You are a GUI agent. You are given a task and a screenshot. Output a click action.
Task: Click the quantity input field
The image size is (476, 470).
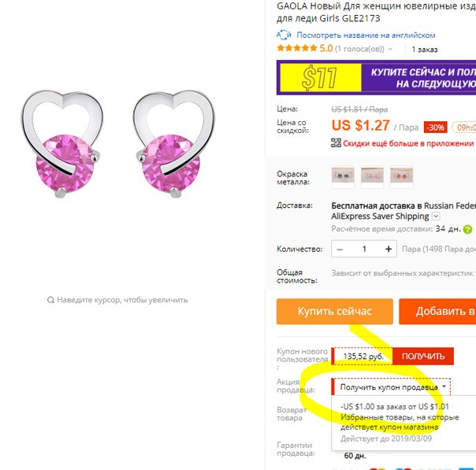tap(364, 250)
